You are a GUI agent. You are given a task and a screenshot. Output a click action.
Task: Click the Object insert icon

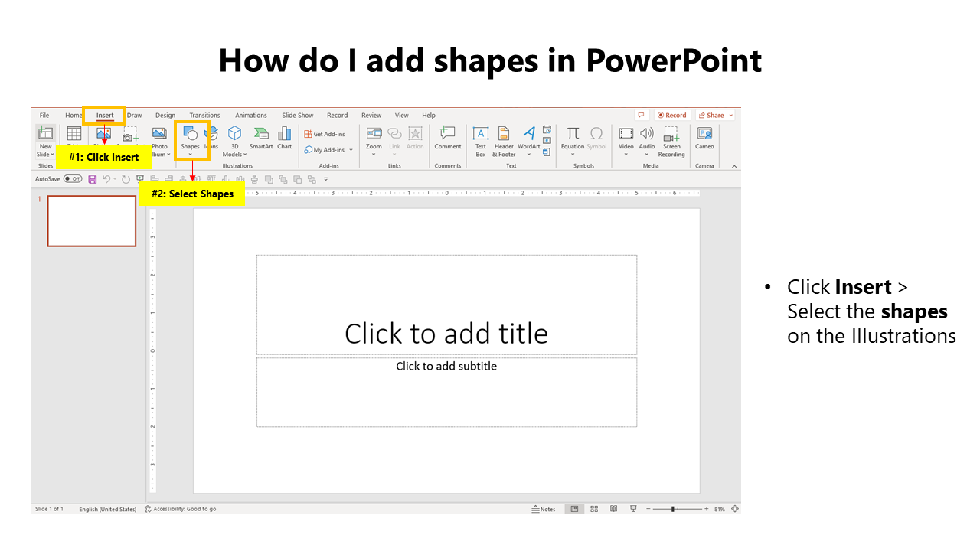[547, 152]
